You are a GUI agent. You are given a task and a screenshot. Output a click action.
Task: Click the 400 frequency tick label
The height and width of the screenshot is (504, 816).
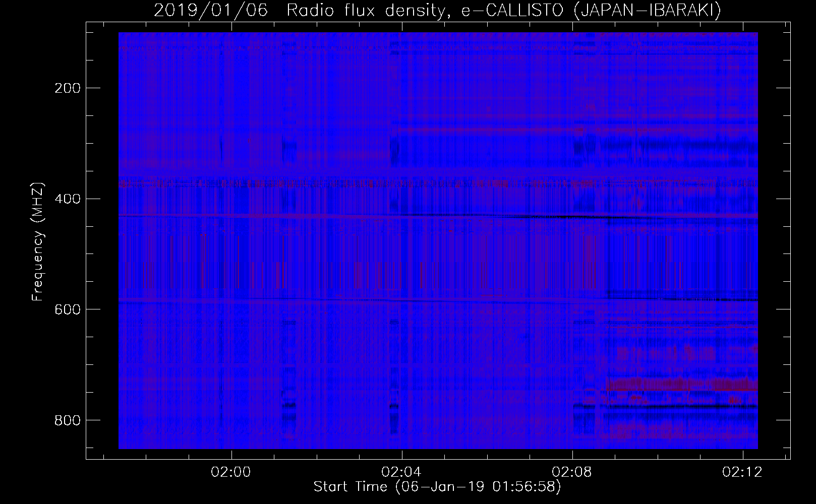[x=67, y=199]
